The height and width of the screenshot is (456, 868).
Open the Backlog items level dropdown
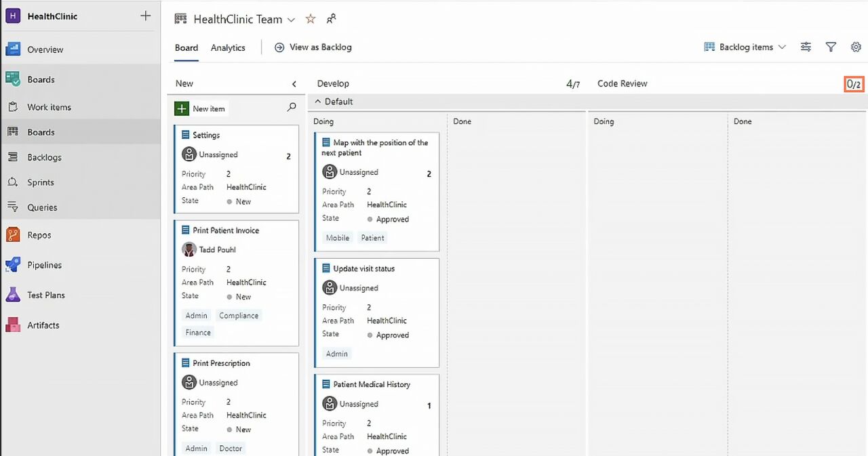point(745,47)
